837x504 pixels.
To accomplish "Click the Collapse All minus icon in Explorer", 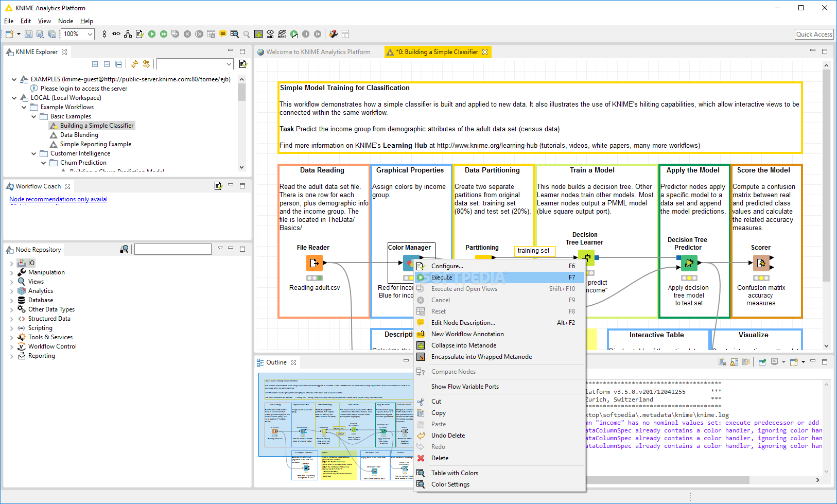I will 107,64.
